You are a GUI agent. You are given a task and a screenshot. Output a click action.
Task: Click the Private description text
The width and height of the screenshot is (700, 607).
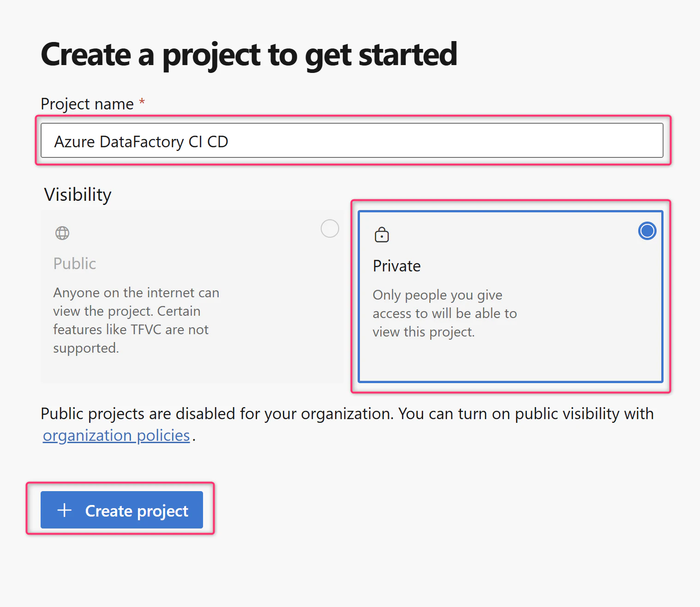pos(445,313)
